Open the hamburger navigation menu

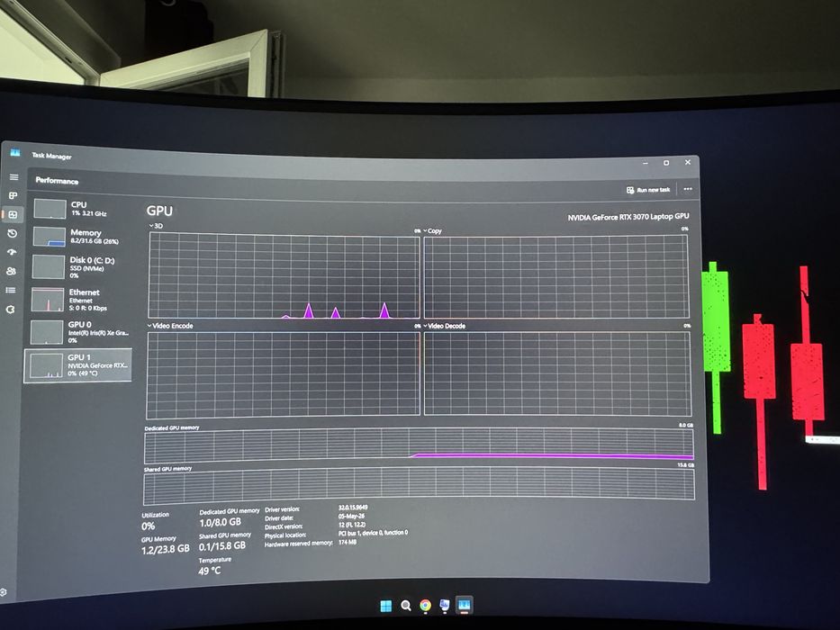point(14,177)
